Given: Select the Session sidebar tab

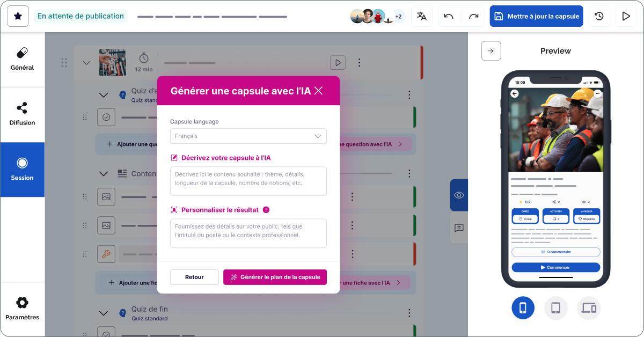Looking at the screenshot, I should click(22, 170).
